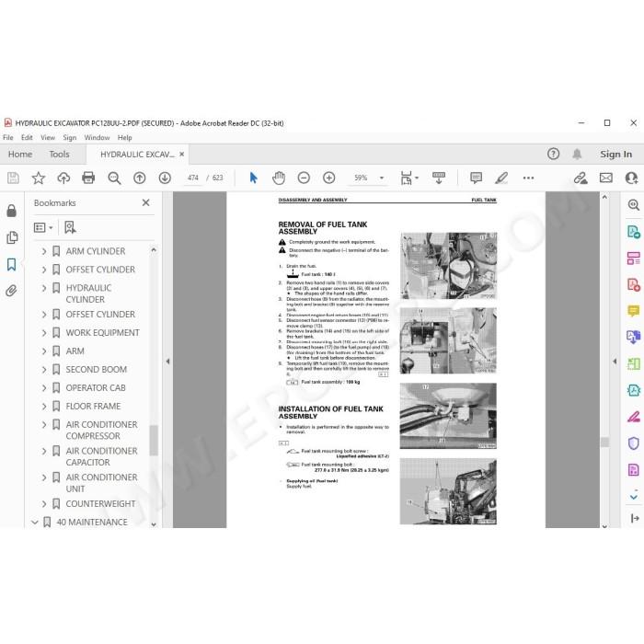Image resolution: width=644 pixels, height=644 pixels.
Task: Open the zoom level dropdown
Action: [382, 178]
